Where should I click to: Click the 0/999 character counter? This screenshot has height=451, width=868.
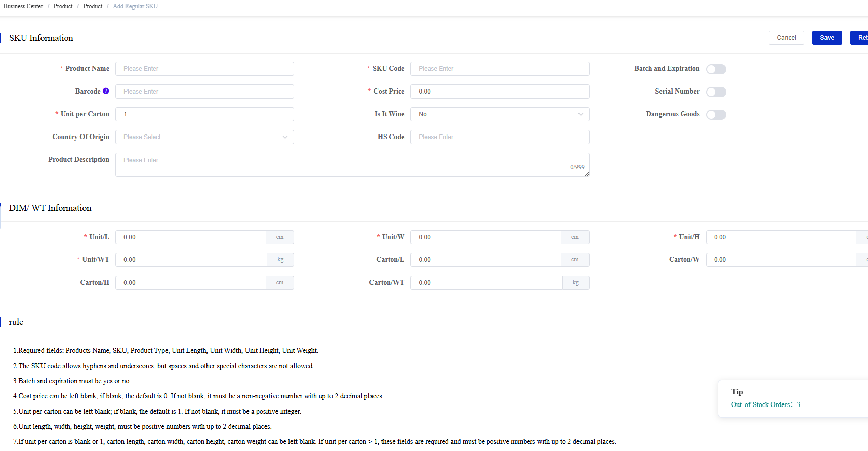[577, 167]
